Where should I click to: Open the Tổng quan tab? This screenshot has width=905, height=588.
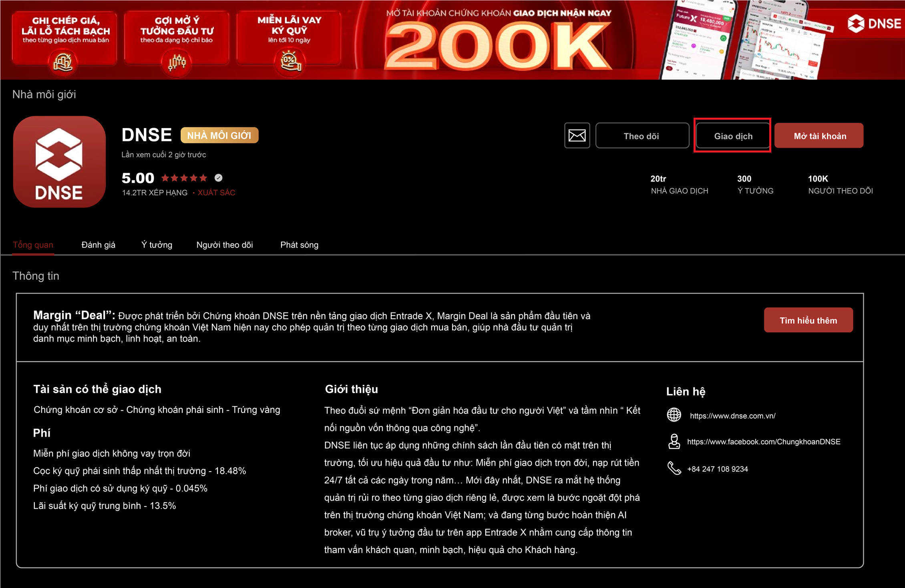pyautogui.click(x=33, y=245)
